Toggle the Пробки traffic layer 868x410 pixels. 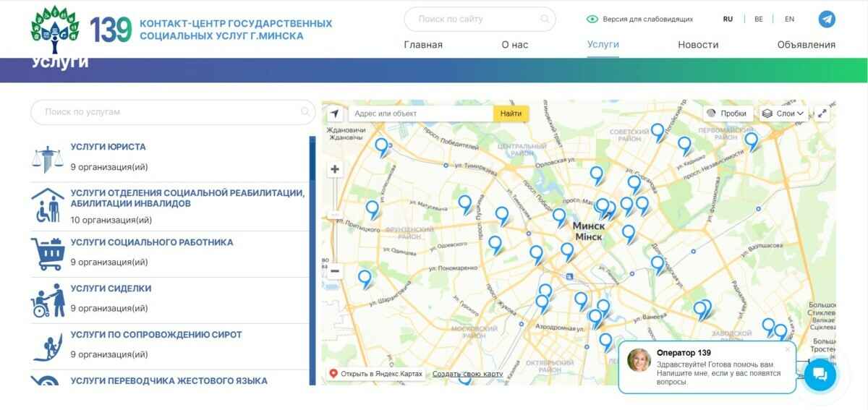(x=728, y=114)
